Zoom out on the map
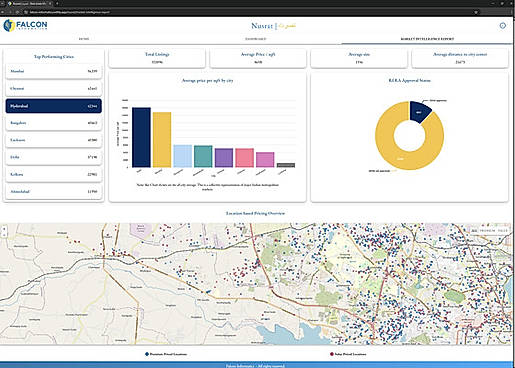This screenshot has height=368, width=515. point(4,235)
